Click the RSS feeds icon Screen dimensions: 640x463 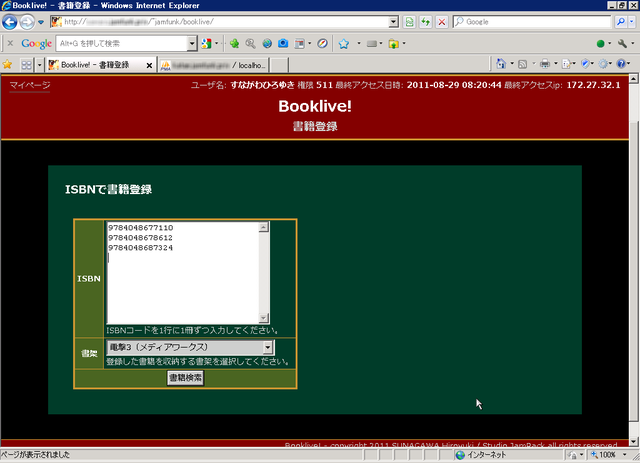coord(522,64)
